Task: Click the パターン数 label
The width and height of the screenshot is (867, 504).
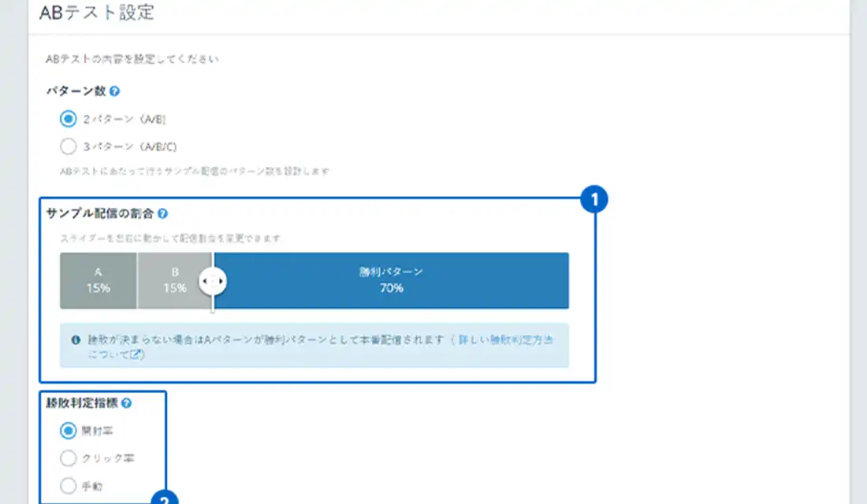Action: coord(76,91)
